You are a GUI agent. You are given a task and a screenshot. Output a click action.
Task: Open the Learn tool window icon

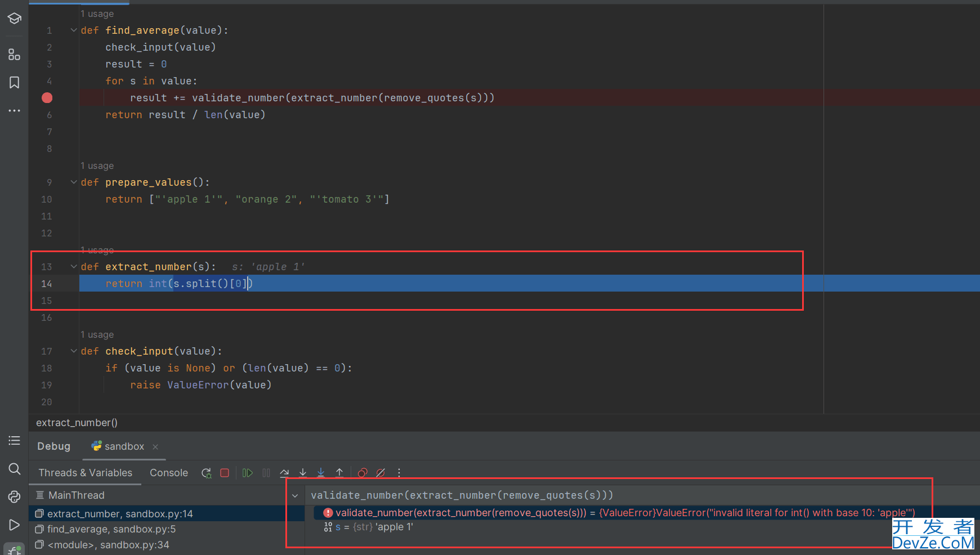(x=14, y=19)
